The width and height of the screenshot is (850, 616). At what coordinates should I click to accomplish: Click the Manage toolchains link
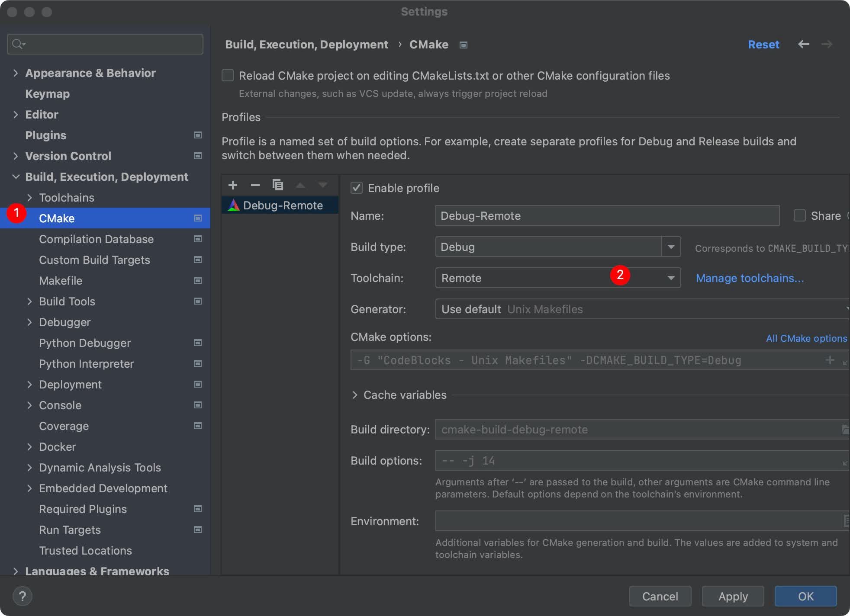tap(750, 278)
